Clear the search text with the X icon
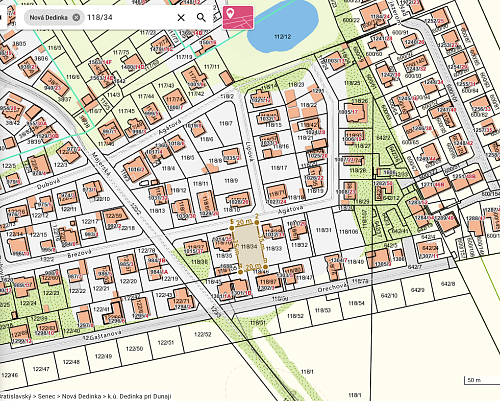This screenshot has height=401, width=500. (181, 17)
